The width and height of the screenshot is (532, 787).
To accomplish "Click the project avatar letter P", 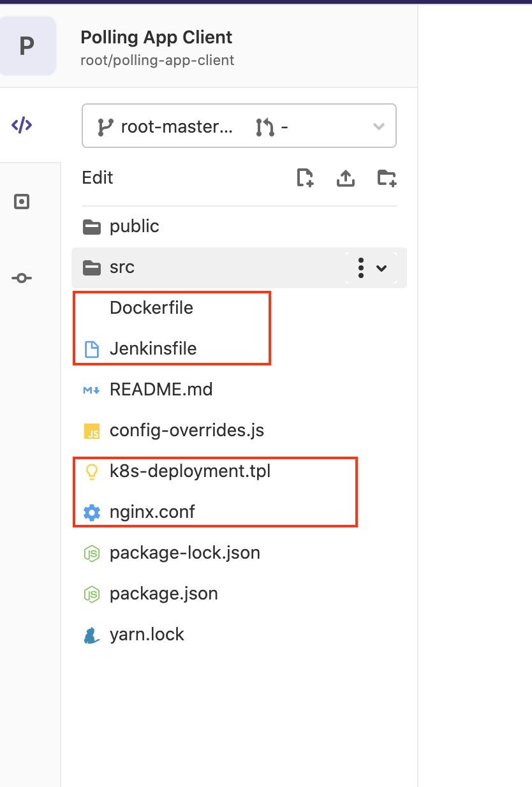I will coord(27,47).
